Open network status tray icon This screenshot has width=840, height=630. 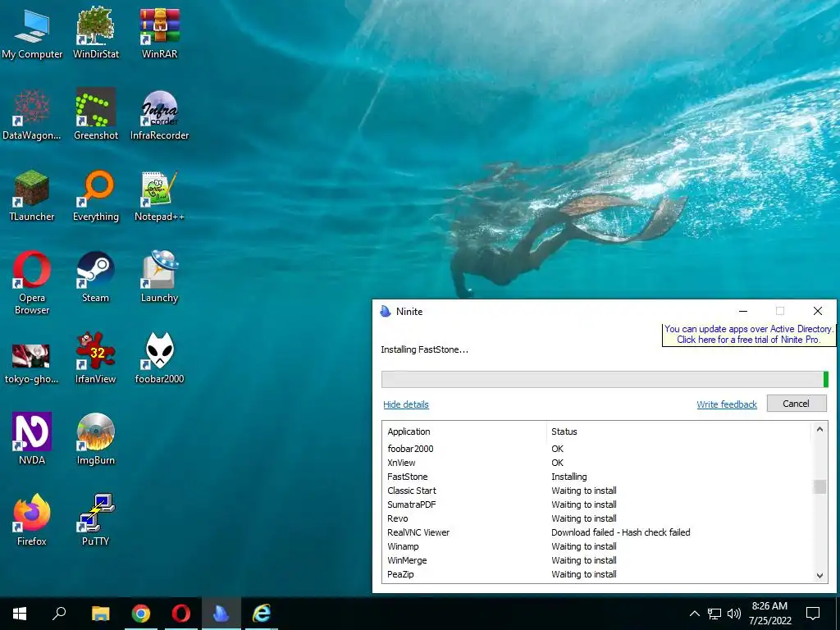tap(714, 614)
